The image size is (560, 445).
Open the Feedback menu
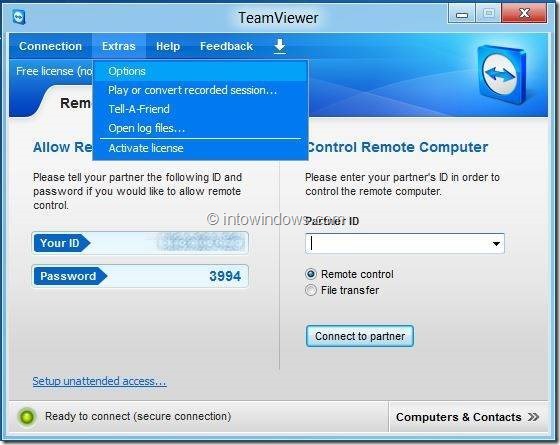(226, 46)
